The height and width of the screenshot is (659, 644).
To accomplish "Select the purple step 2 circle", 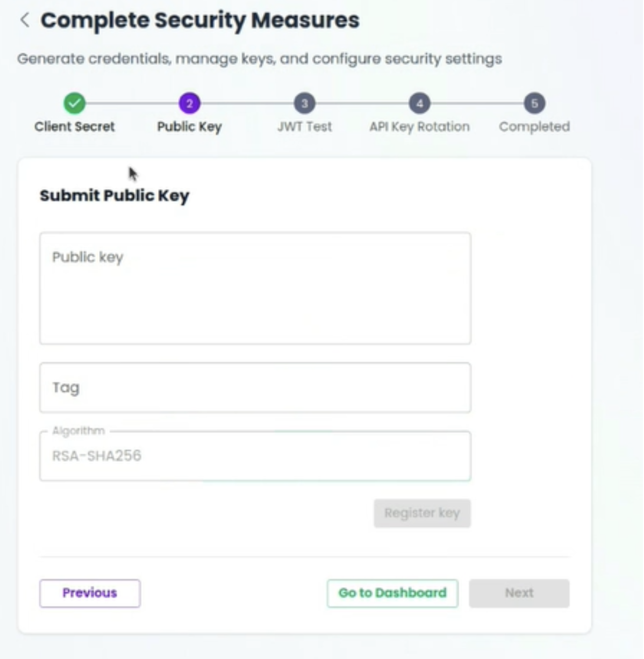I will pos(189,103).
